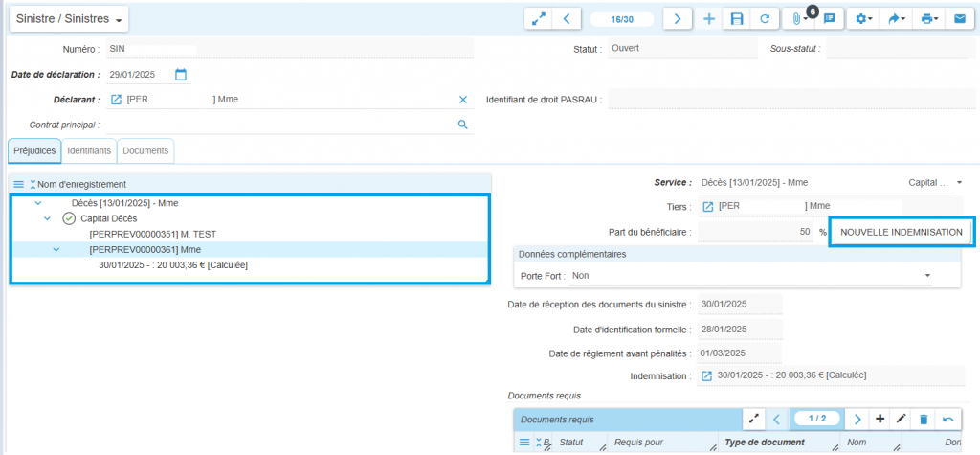Open the print options dropdown
The height and width of the screenshot is (455, 980).
click(927, 19)
